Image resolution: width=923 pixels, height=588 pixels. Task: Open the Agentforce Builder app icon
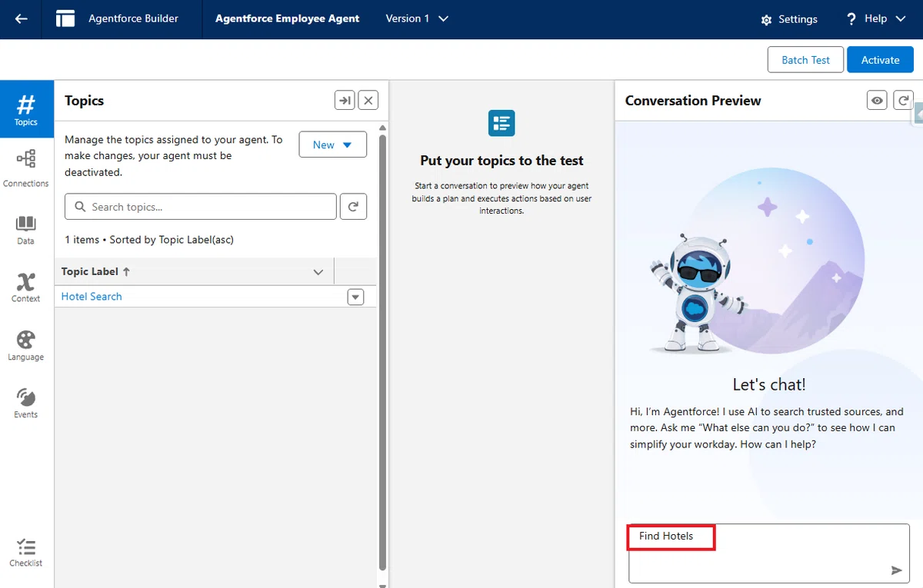point(66,19)
